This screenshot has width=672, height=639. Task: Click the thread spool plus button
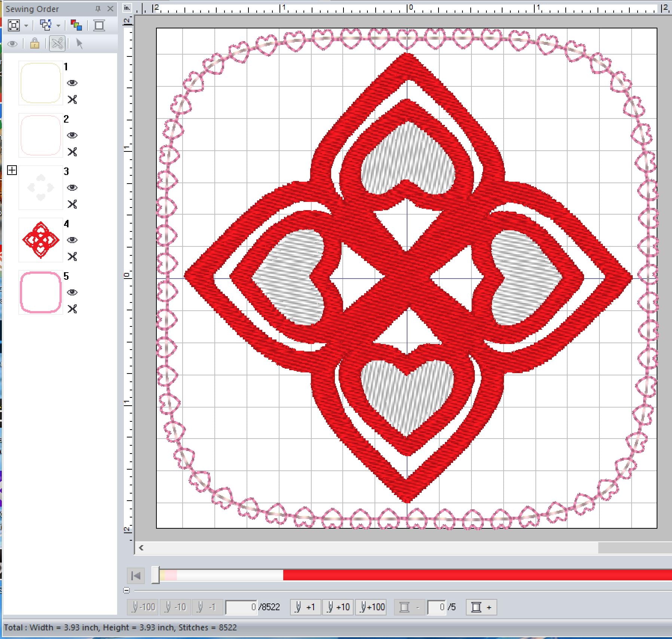pos(481,607)
